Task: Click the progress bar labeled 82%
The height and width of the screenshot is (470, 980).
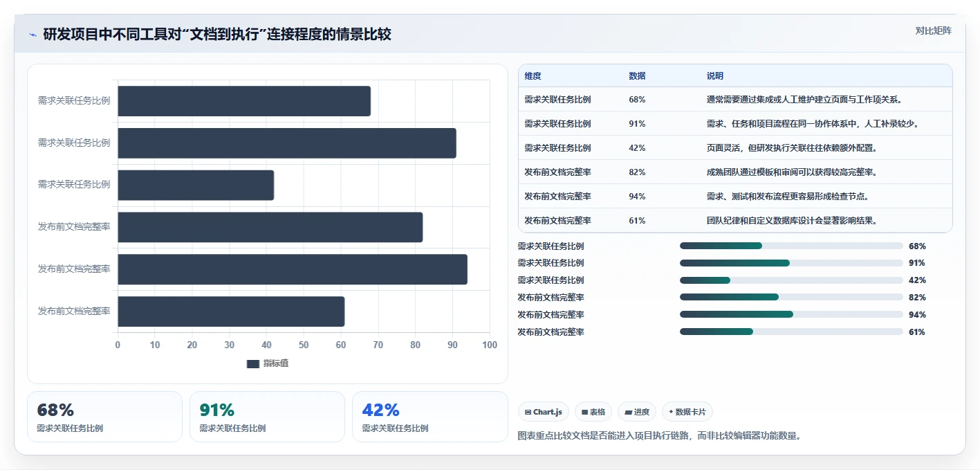Action: pos(791,297)
